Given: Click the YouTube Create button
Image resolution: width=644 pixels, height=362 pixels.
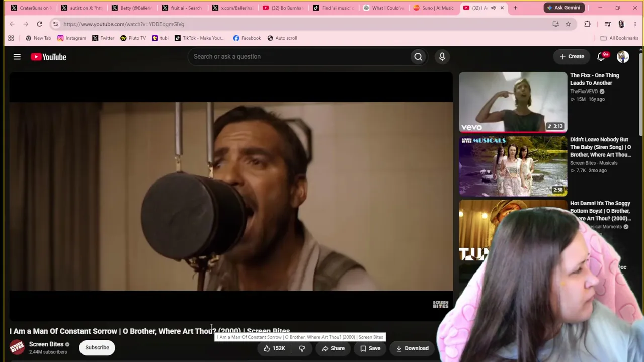Looking at the screenshot, I should pyautogui.click(x=572, y=56).
